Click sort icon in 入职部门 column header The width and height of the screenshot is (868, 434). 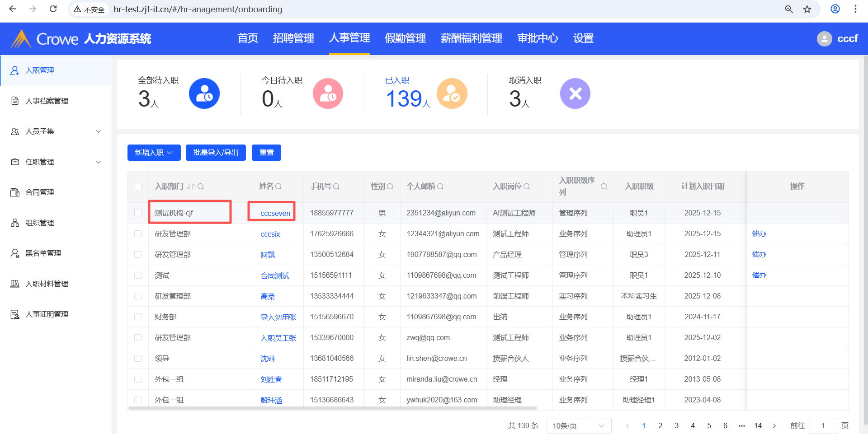pos(191,187)
